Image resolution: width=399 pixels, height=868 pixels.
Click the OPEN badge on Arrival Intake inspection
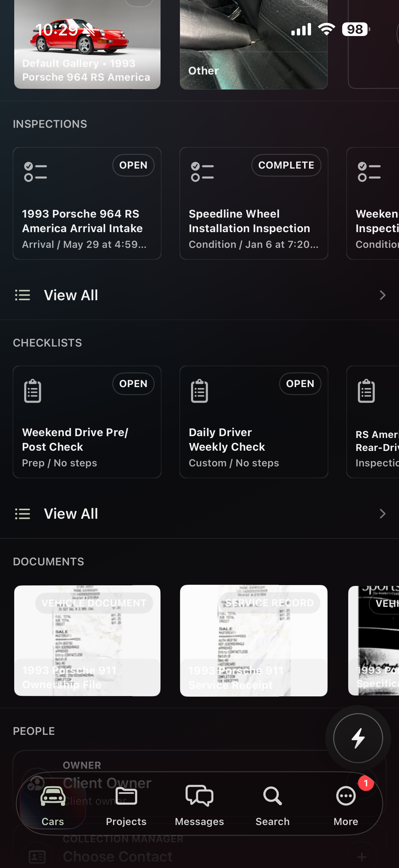133,165
